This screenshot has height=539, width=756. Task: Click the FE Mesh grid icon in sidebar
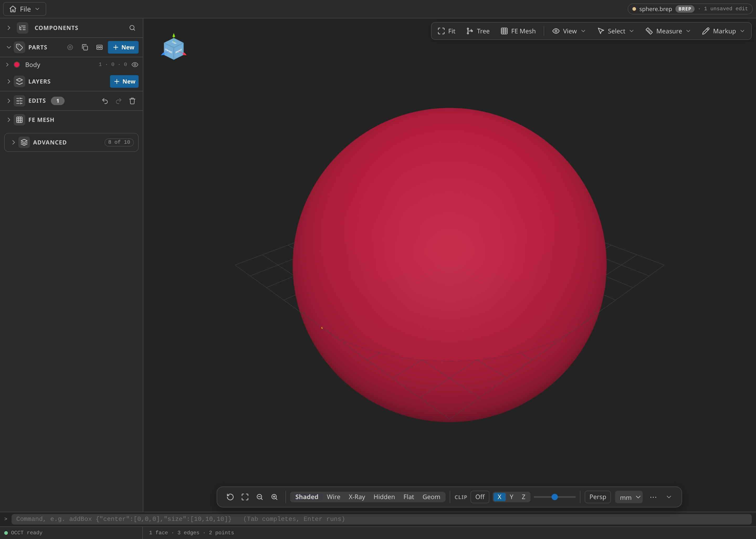point(20,120)
